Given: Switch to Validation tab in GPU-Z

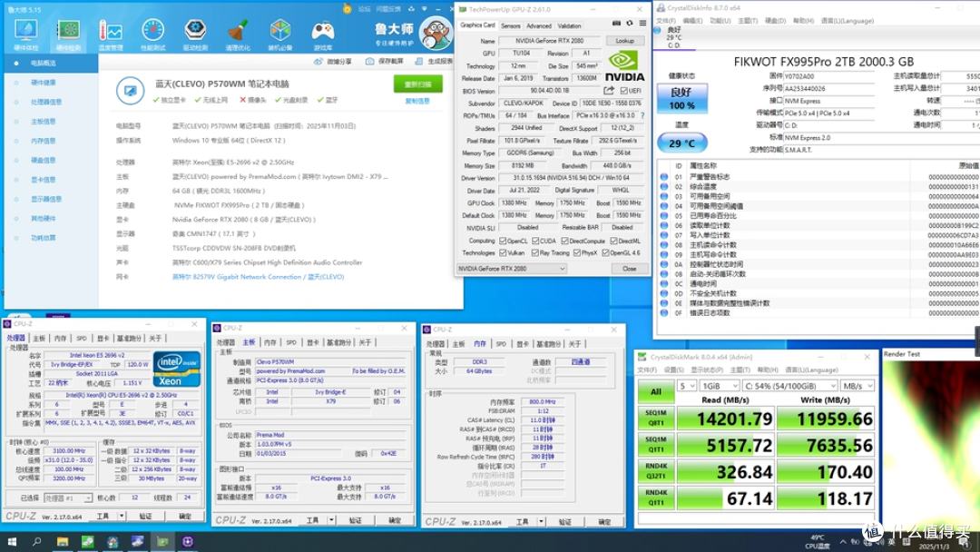Looking at the screenshot, I should 569,26.
